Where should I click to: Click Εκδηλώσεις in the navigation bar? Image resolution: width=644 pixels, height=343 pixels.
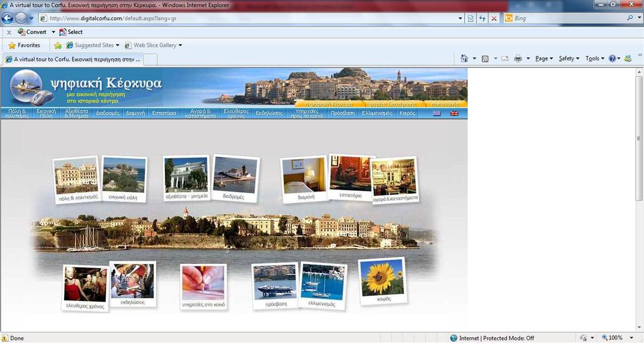click(x=269, y=113)
